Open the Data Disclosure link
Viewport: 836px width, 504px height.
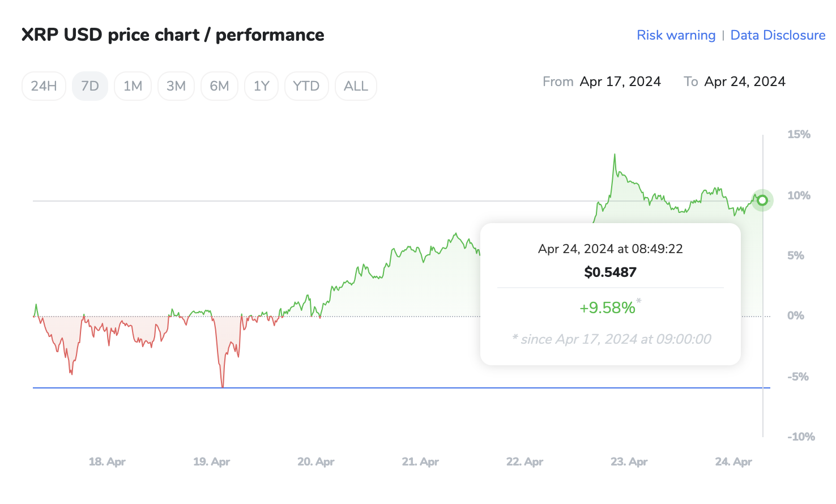point(778,35)
